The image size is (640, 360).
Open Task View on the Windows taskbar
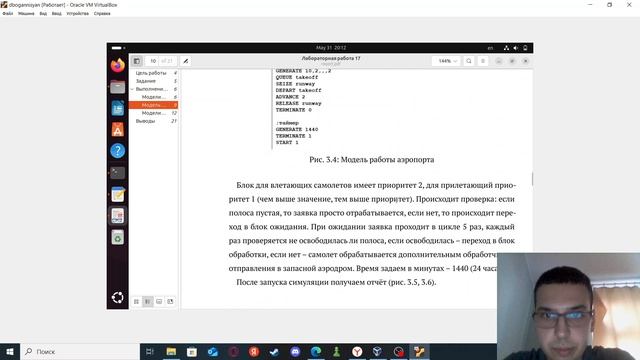150,351
